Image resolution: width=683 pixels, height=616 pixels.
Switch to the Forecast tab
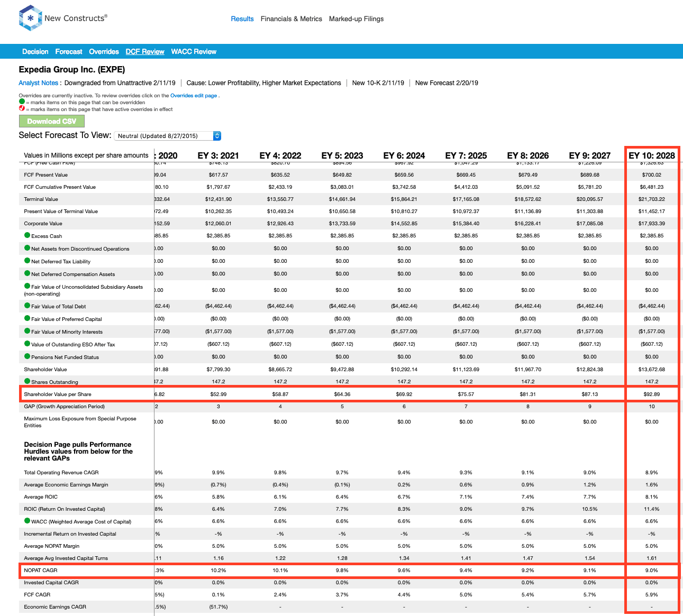69,51
